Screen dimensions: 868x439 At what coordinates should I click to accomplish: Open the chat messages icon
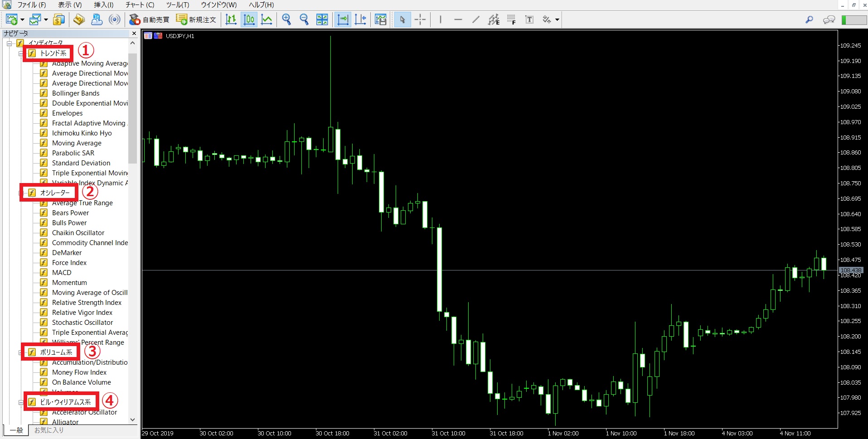click(829, 19)
